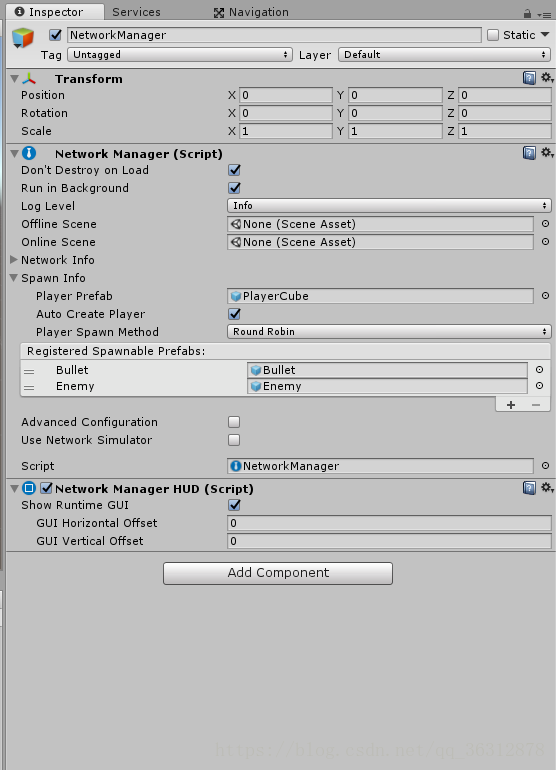
Task: Switch to the Navigation tab
Action: [251, 12]
